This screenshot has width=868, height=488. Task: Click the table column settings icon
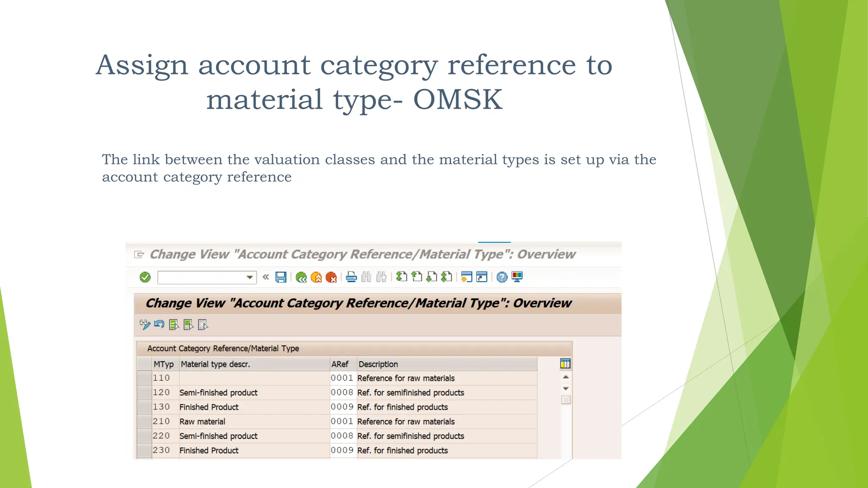(x=565, y=363)
